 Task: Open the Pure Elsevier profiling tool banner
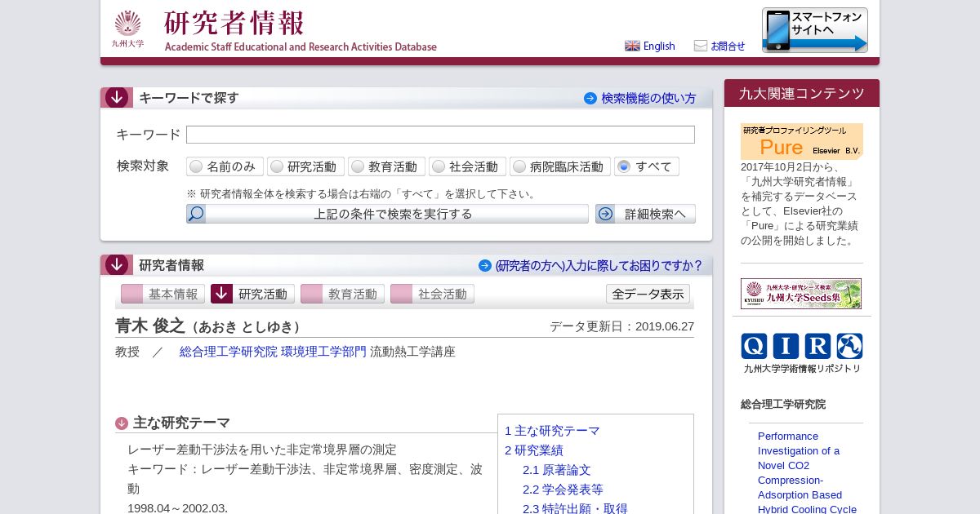802,141
